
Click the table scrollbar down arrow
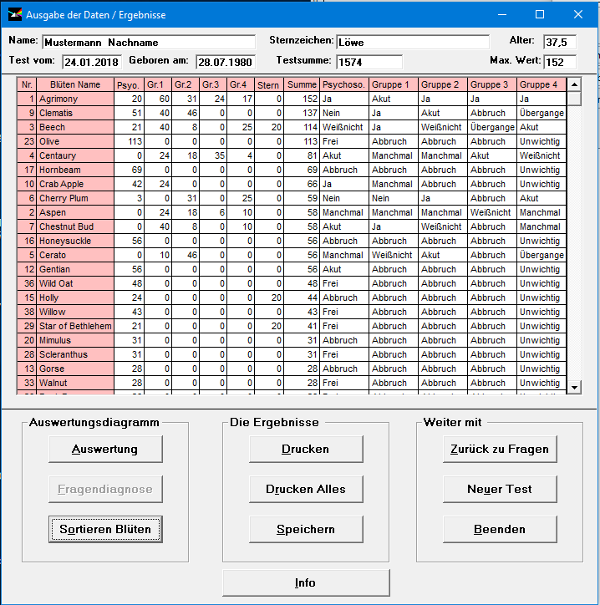[575, 387]
